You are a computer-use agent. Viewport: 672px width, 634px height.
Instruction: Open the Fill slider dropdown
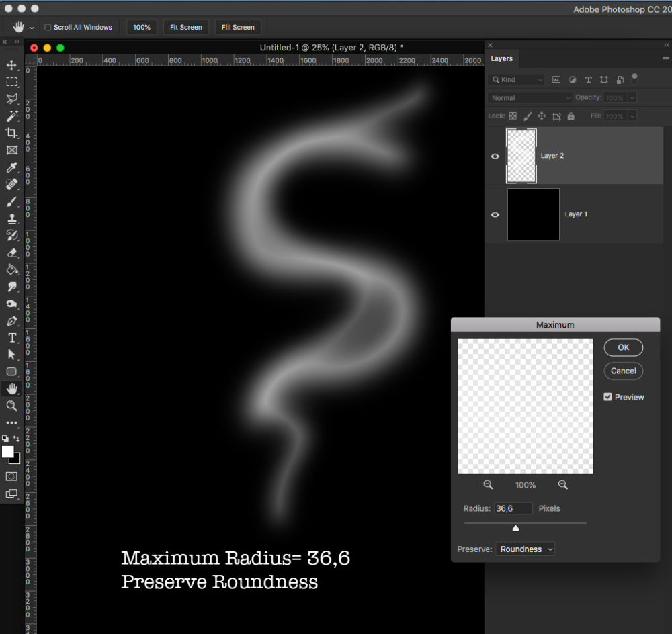point(632,116)
